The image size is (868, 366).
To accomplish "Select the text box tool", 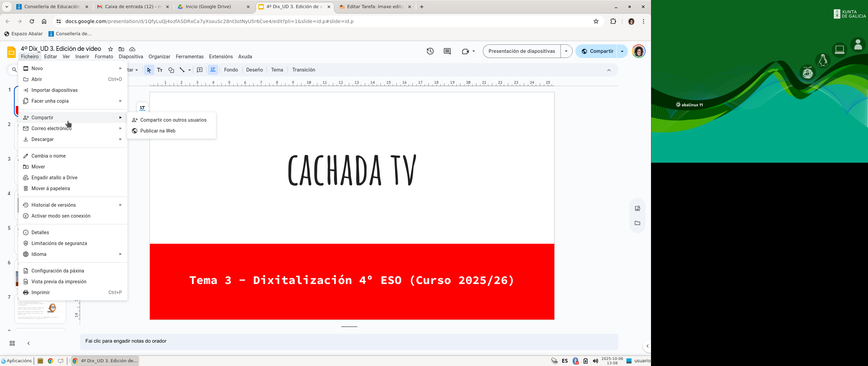I will click(160, 70).
